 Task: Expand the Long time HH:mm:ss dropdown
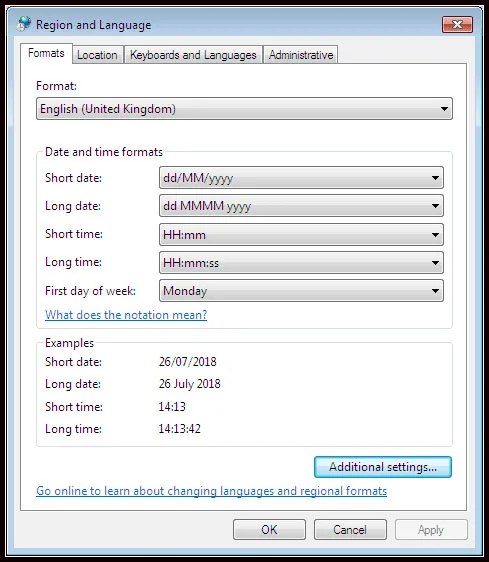(x=301, y=263)
